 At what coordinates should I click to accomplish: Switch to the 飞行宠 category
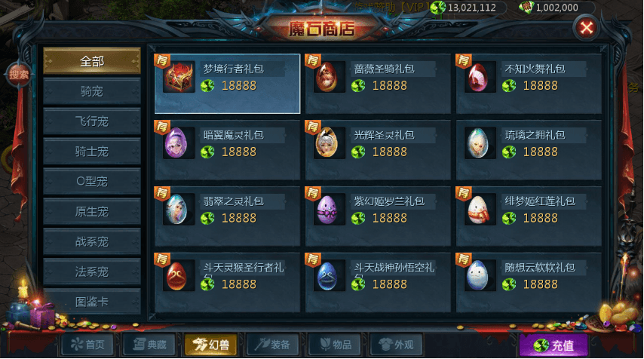point(92,121)
